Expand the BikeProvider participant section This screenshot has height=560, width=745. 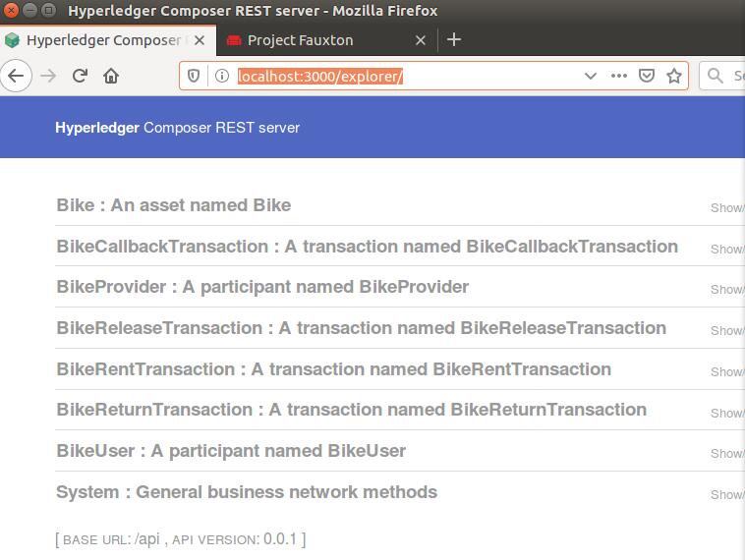262,287
